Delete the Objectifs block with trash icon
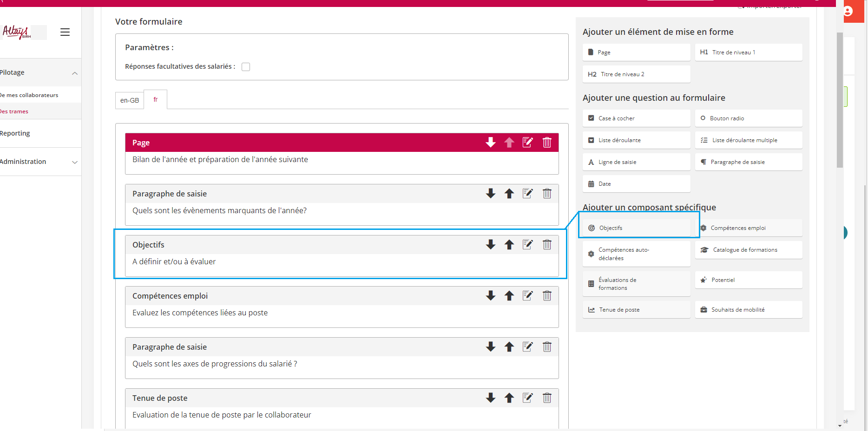This screenshot has height=431, width=868. tap(547, 245)
